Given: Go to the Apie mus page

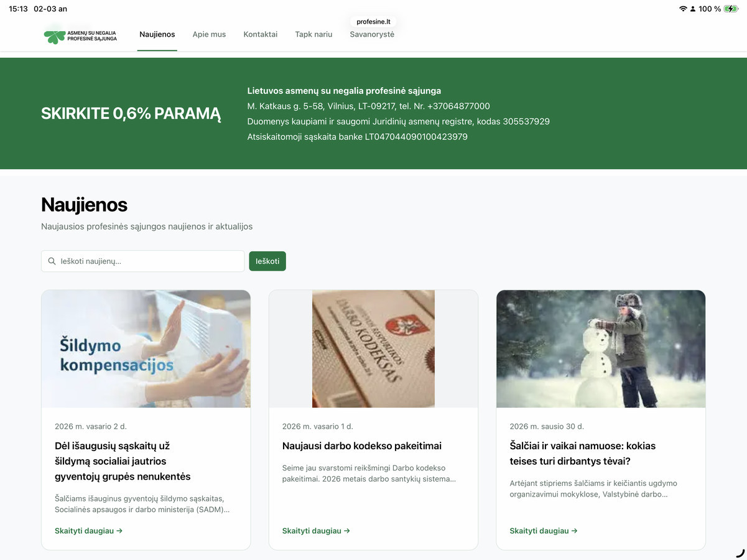Looking at the screenshot, I should [x=209, y=34].
